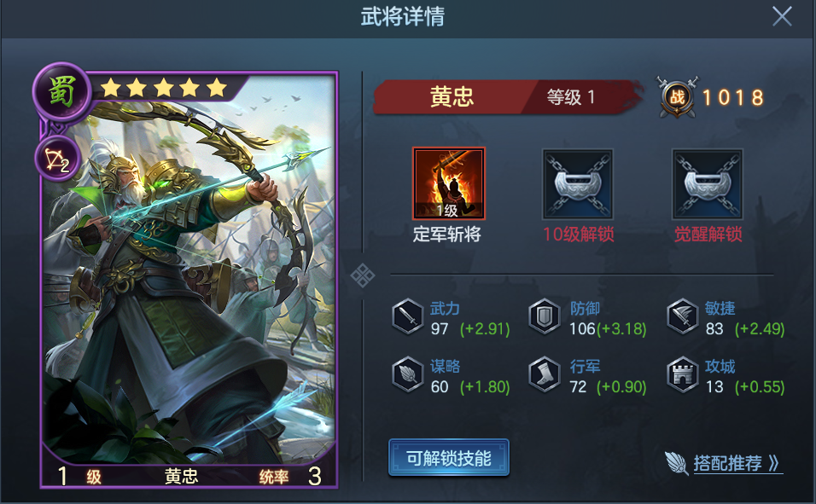Click the five-star rating bar on the card

164,88
